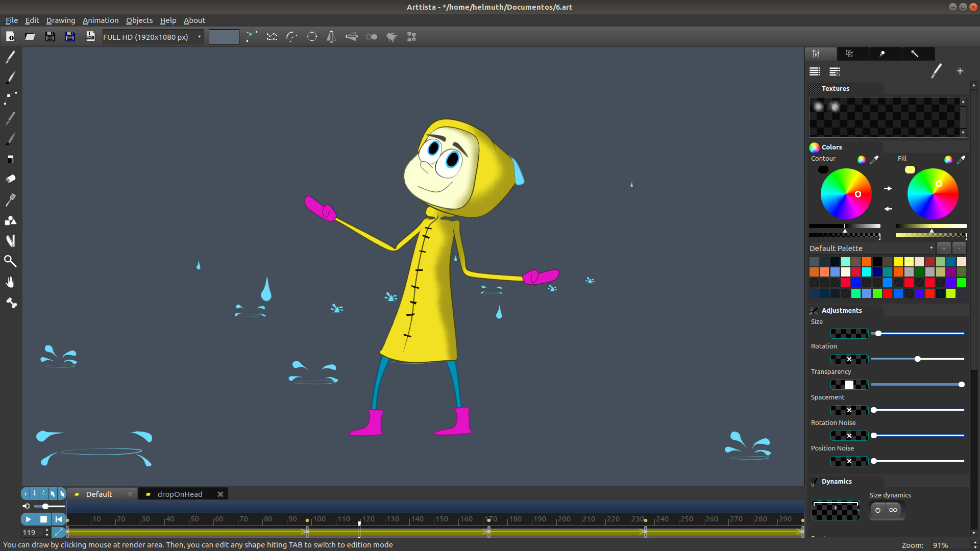Open the circle shape tool in top toolbar

tap(312, 36)
